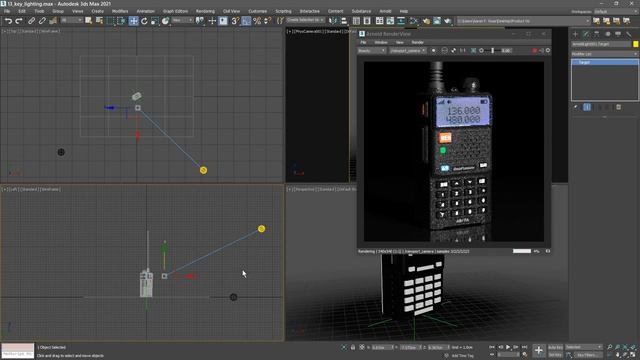This screenshot has height=360, width=640.
Task: Toggle keyboard shortcut override
Action: (223, 21)
